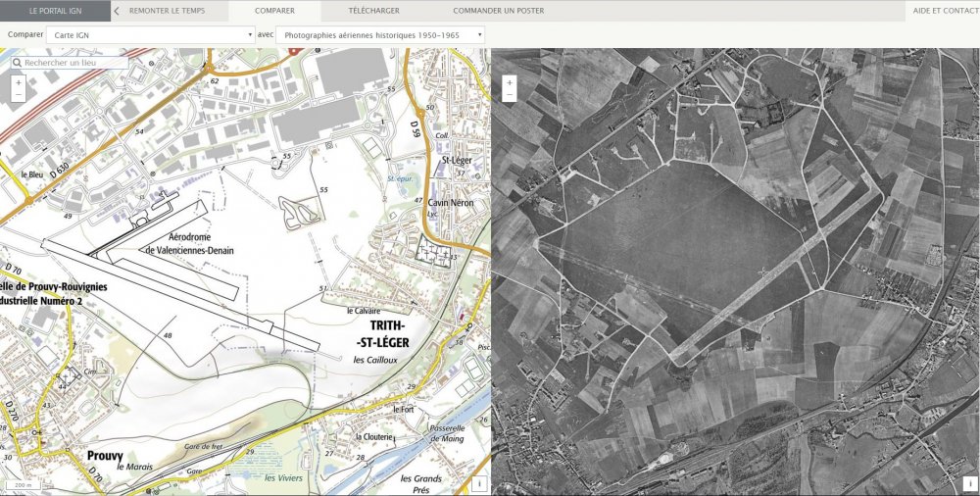This screenshot has height=496, width=980.
Task: Open the Carte IGN layer dropdown
Action: click(152, 34)
